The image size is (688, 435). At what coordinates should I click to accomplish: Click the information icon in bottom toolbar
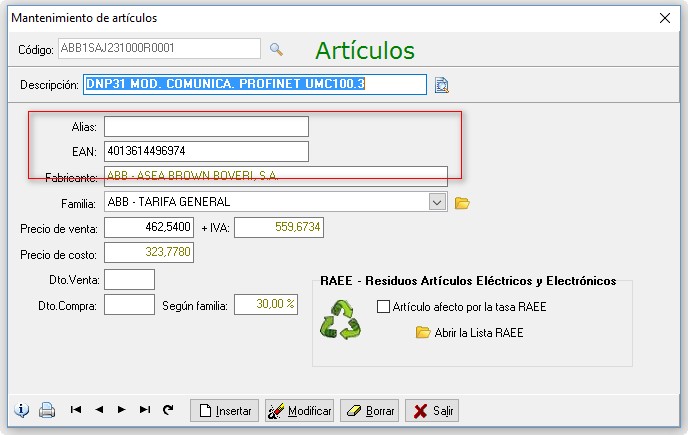tap(22, 410)
